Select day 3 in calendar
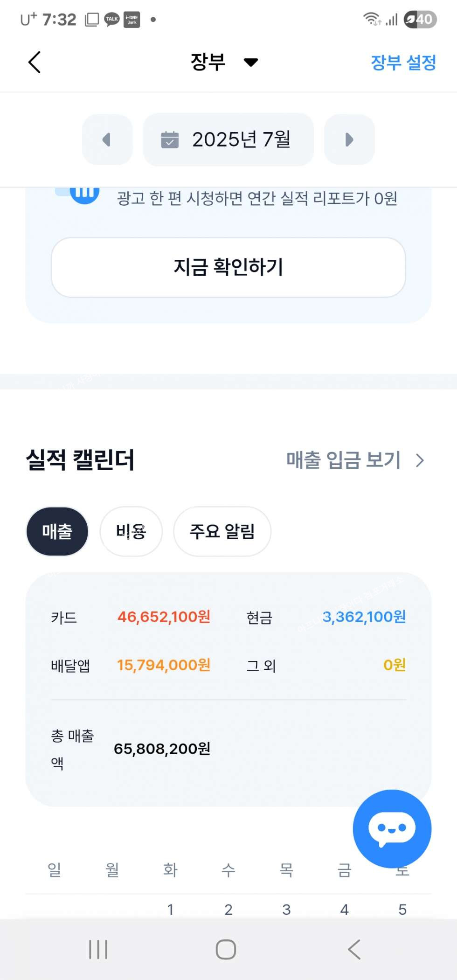 (286, 909)
